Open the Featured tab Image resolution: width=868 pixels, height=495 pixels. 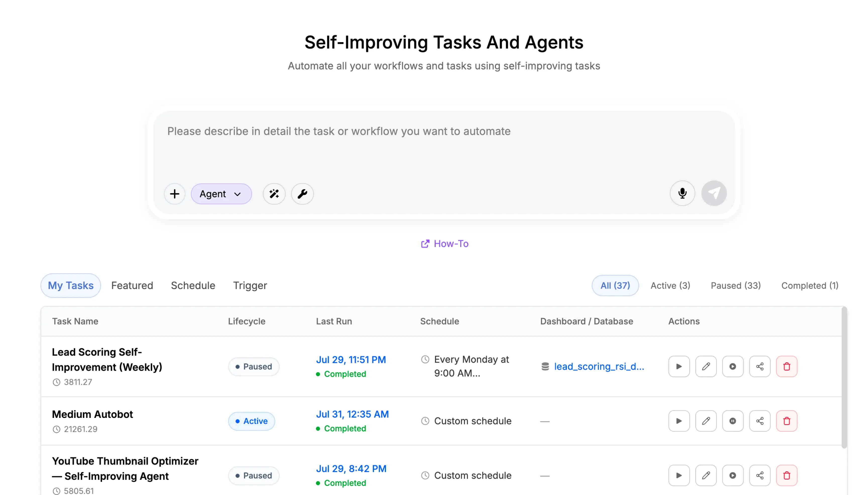tap(132, 286)
